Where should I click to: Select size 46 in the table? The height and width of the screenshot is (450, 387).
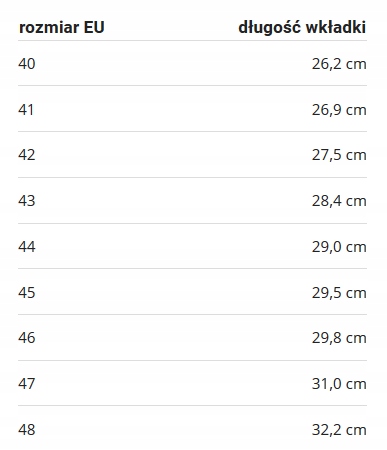pyautogui.click(x=27, y=338)
